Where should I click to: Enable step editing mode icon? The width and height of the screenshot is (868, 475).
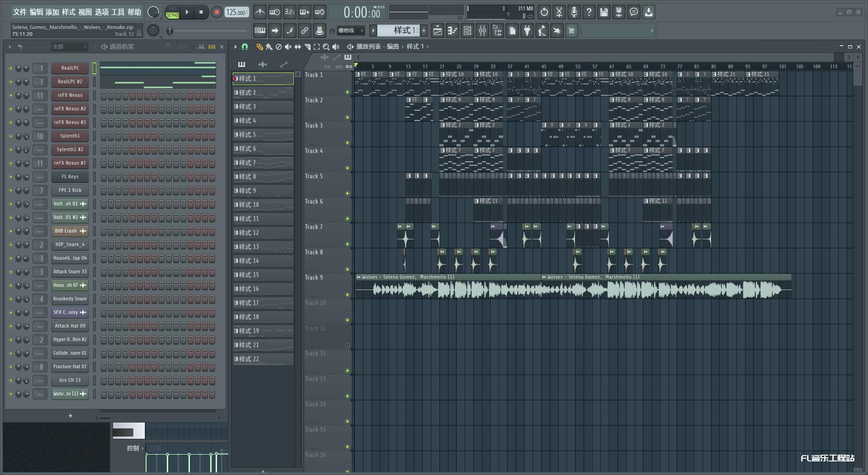tap(290, 31)
